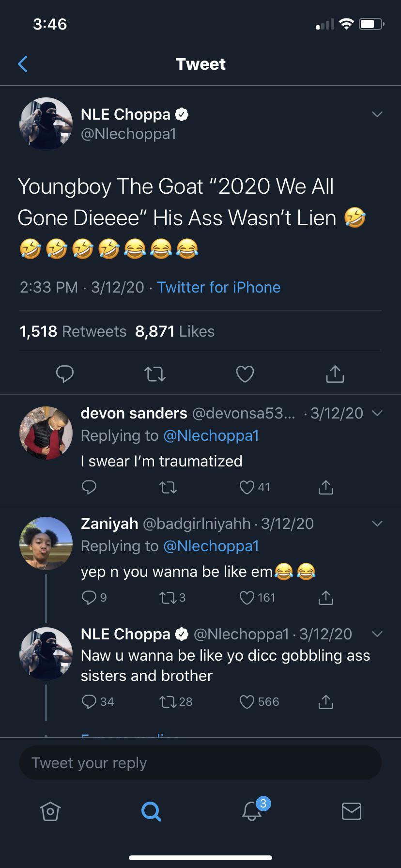Open the Messages envelope tab
Image resolution: width=401 pixels, height=868 pixels.
click(351, 811)
